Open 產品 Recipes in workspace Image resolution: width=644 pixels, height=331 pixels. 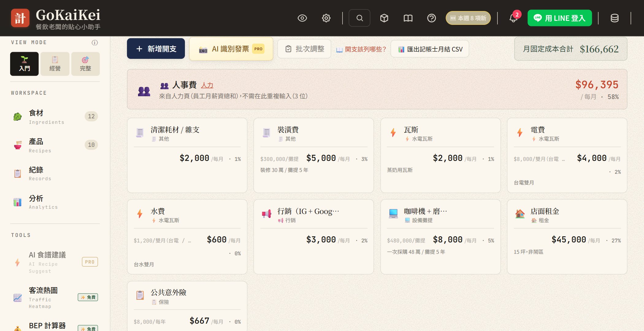tap(55, 145)
